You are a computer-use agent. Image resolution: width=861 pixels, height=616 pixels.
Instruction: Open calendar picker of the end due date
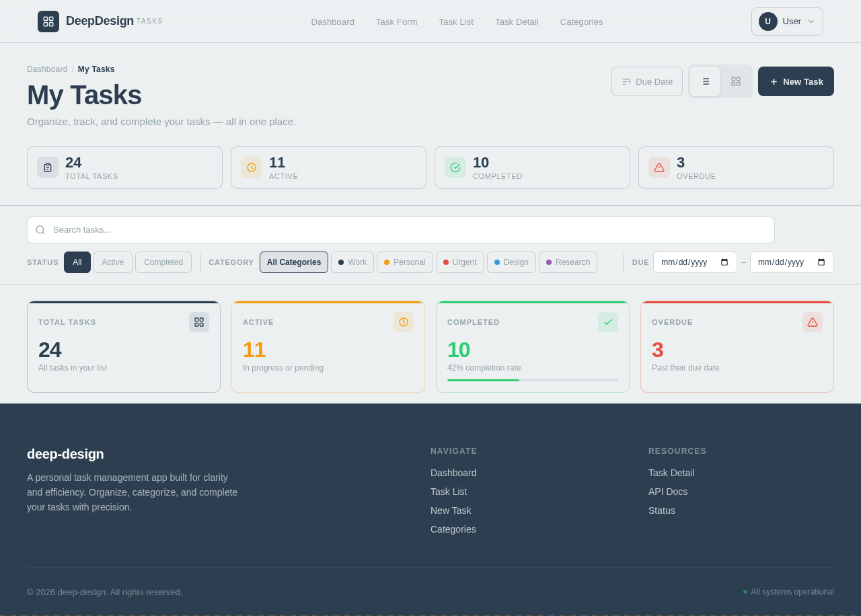coord(821,262)
